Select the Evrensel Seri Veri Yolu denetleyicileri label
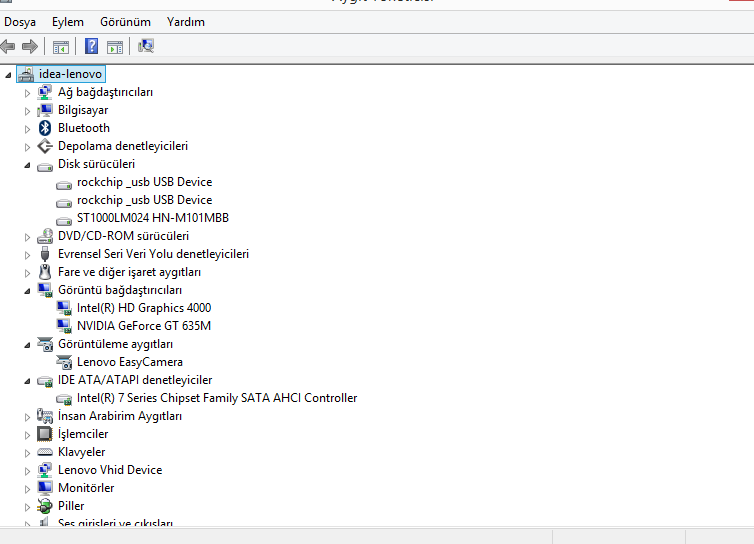 [x=153, y=254]
